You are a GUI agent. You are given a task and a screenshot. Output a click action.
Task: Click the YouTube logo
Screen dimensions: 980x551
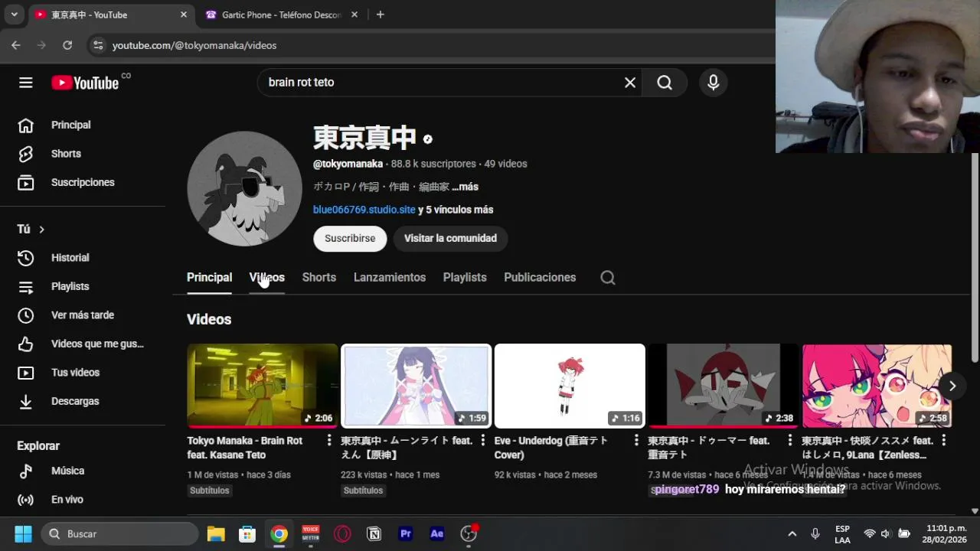(85, 83)
